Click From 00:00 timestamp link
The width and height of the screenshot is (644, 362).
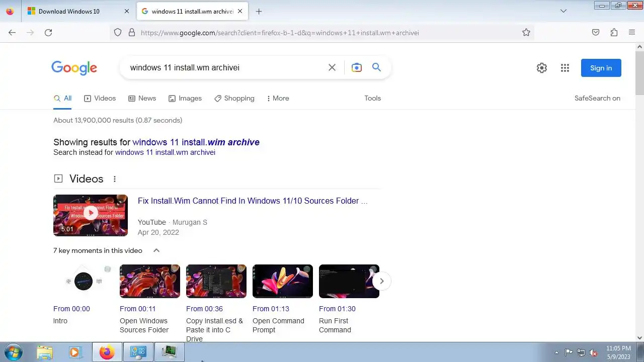(x=71, y=309)
